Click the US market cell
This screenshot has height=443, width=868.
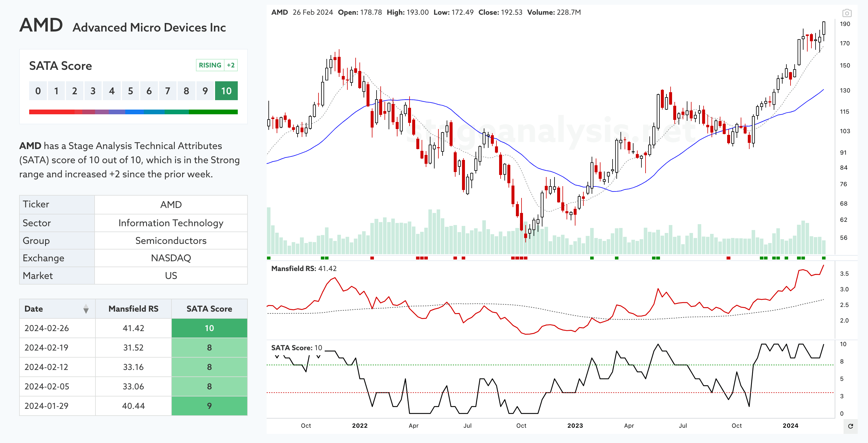coord(171,276)
